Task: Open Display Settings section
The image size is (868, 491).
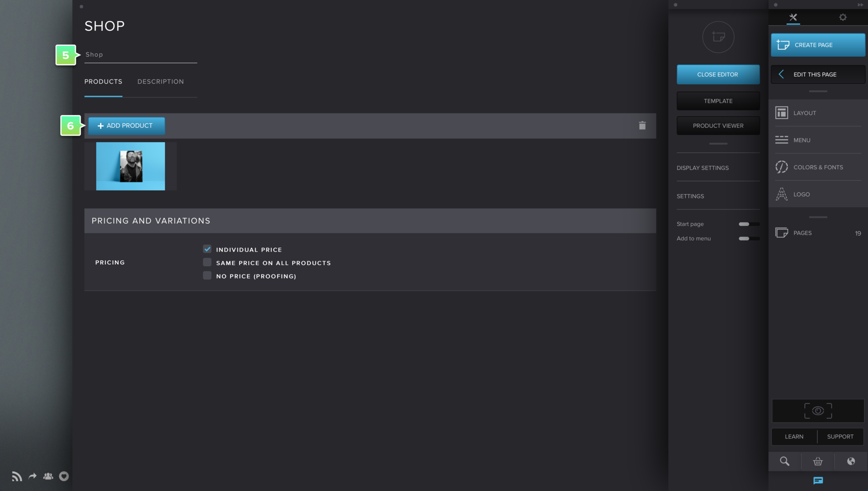Action: coord(718,168)
